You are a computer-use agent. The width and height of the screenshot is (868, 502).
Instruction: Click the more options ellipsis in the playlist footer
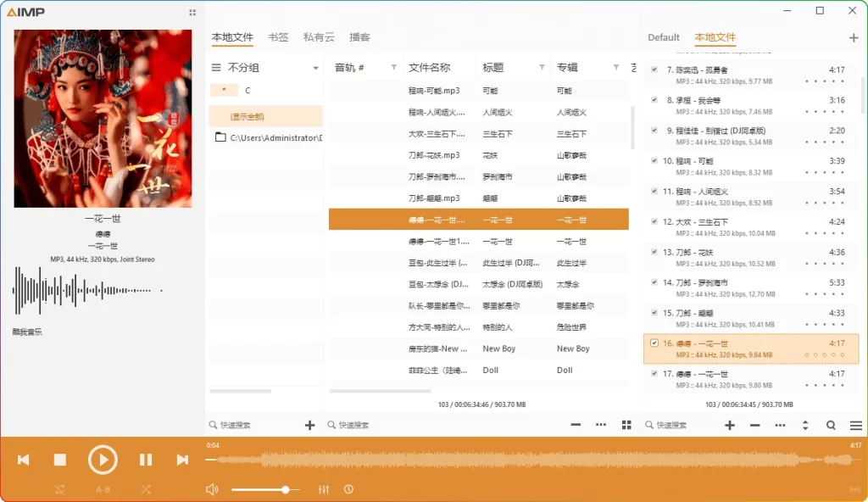pyautogui.click(x=600, y=425)
